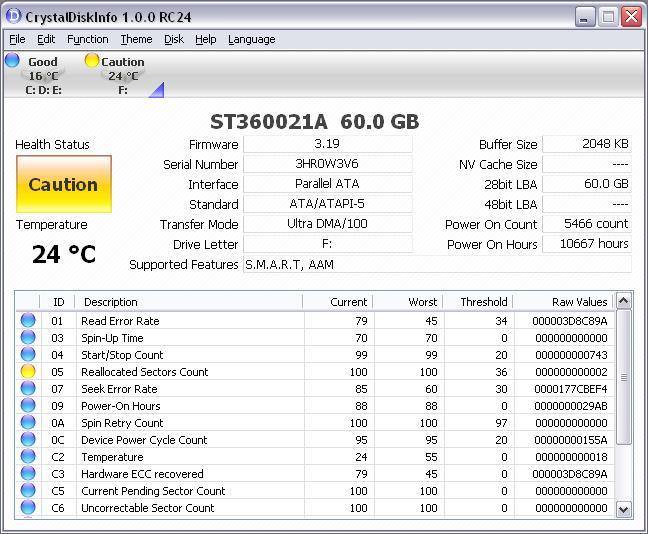The height and width of the screenshot is (534, 648).
Task: Click blue status icon for Spin Retry Count
Action: (28, 422)
